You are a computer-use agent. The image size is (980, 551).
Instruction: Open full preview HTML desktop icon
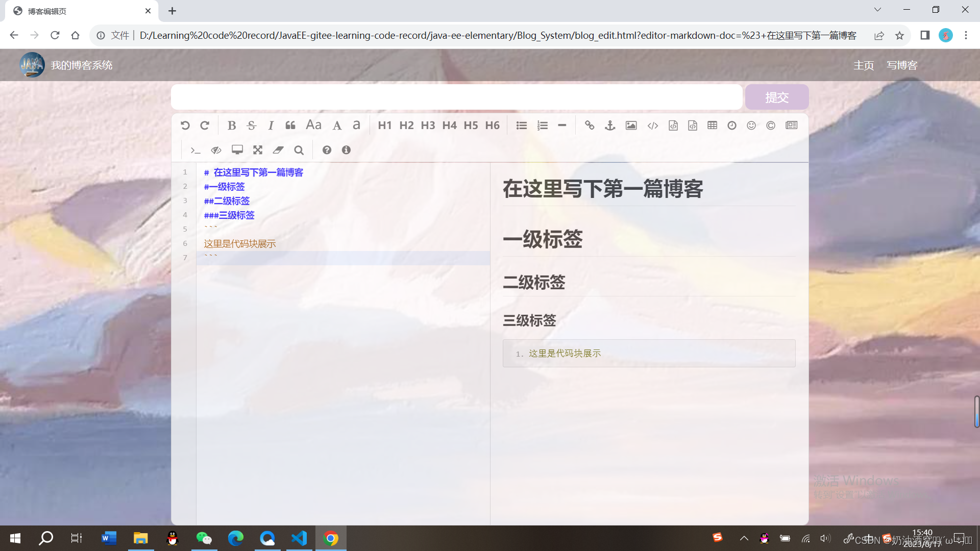click(x=237, y=150)
